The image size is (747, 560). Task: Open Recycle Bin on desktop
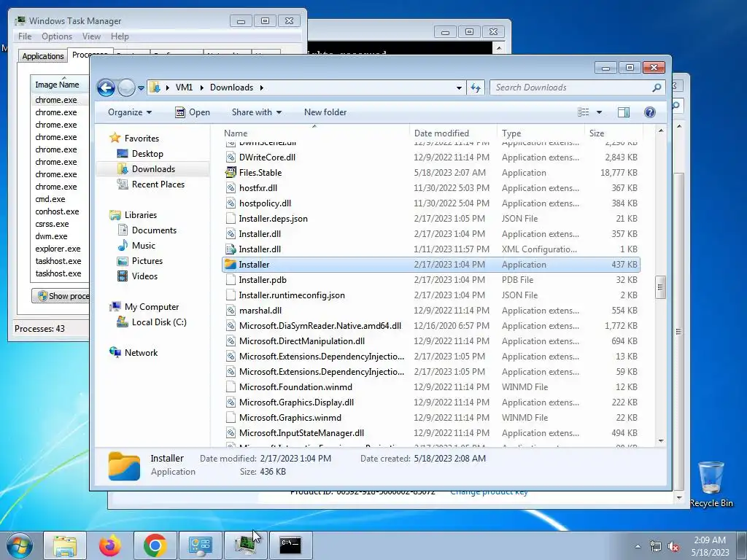pos(711,484)
